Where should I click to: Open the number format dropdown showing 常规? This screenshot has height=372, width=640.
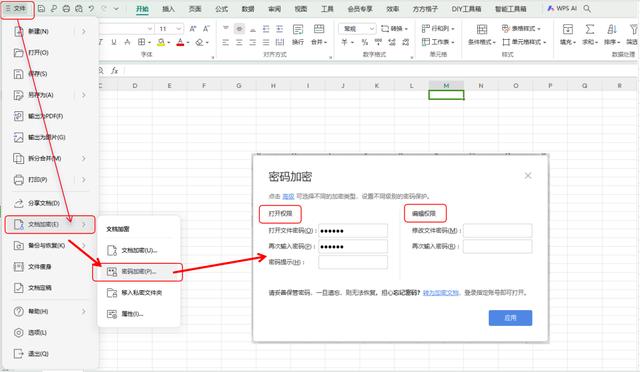(357, 29)
